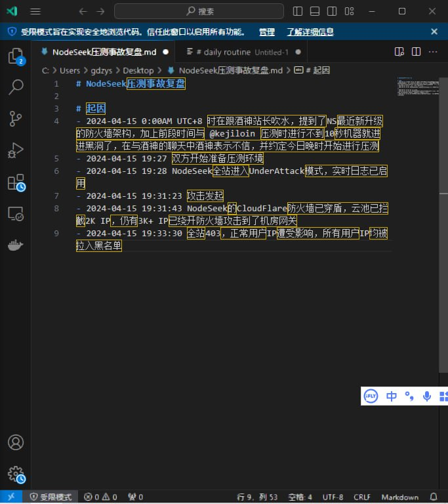Screen dimensions: 448x504
Task: Open the Extensions view
Action: click(x=16, y=182)
